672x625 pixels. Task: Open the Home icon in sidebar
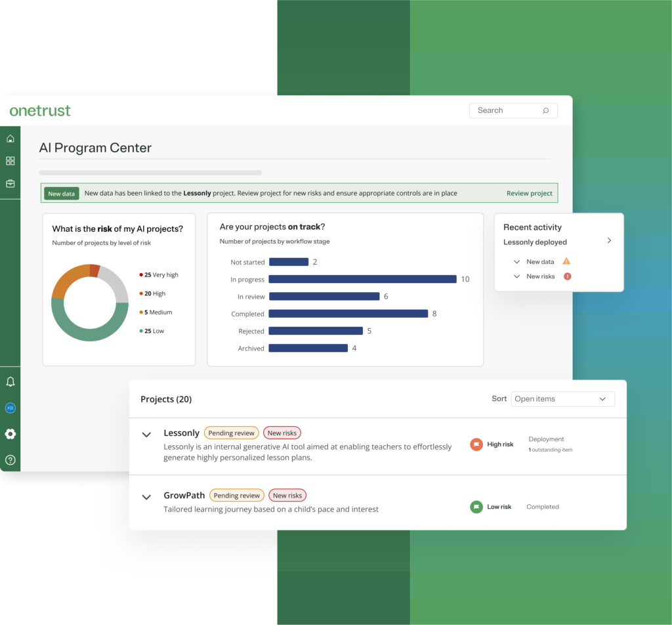10,139
